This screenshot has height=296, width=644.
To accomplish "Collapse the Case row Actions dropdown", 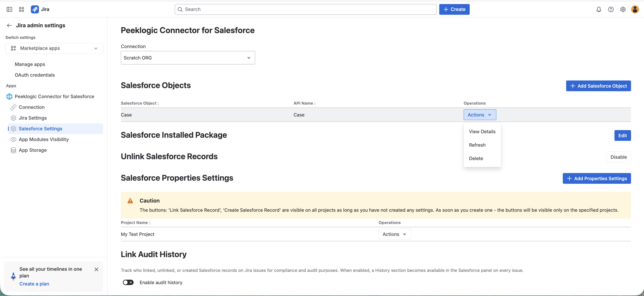I will click(480, 115).
